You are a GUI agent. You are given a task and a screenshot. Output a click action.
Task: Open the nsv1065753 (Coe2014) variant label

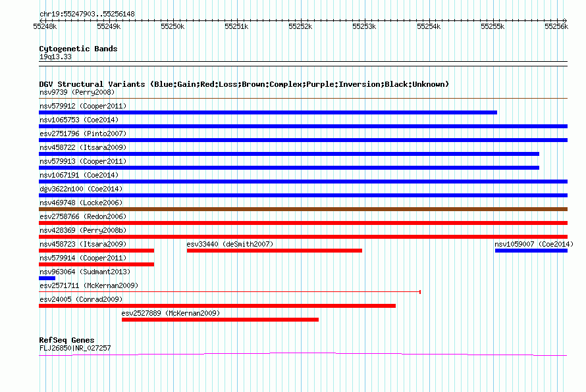click(x=79, y=120)
